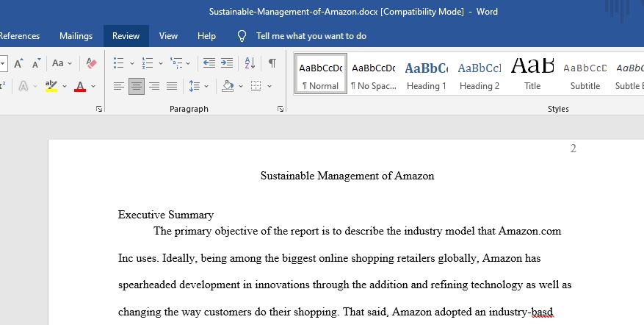This screenshot has height=325, width=644.
Task: Open shading color dropdown arrow
Action: 241,86
